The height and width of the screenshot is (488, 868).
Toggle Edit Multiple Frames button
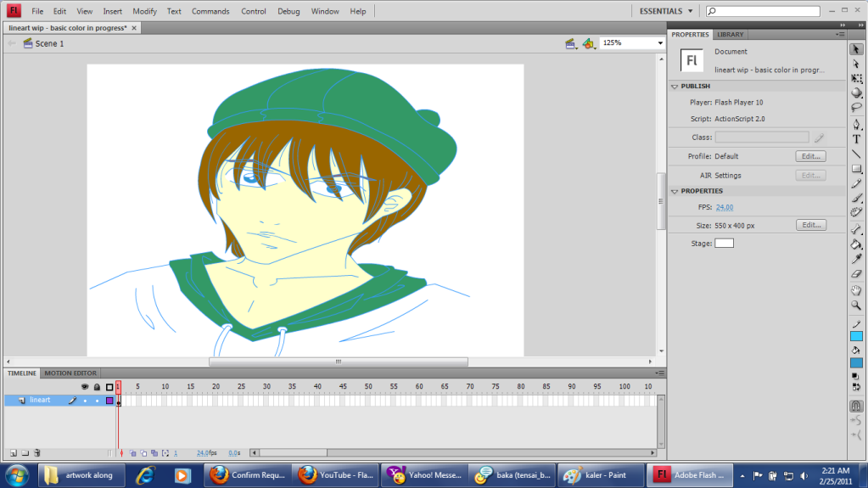154,453
